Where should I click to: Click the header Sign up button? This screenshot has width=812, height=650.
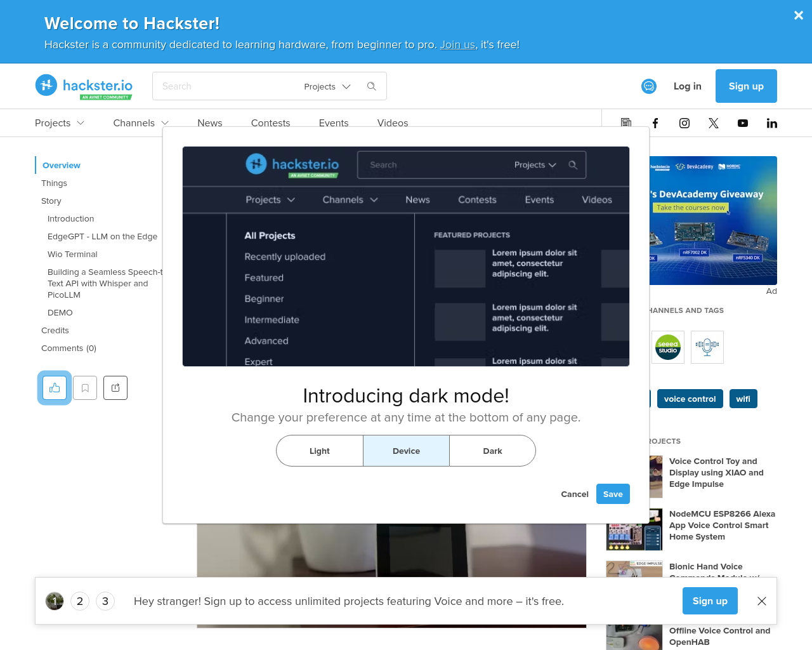click(x=746, y=86)
